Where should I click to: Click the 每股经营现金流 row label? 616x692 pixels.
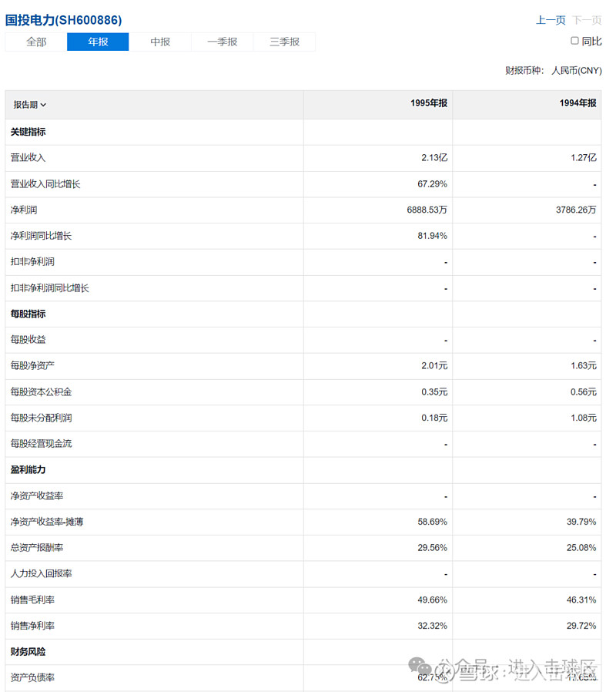[41, 444]
